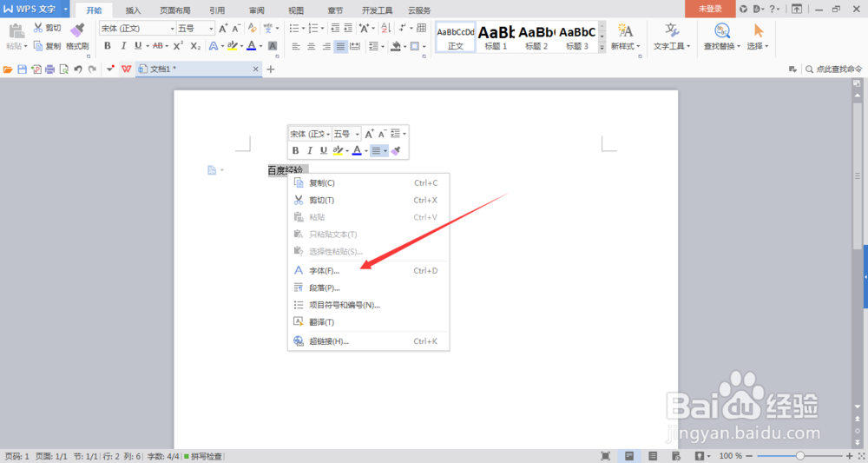Choose 段落(P)... from context menu
Viewport: 868px width, 463px height.
pos(369,288)
